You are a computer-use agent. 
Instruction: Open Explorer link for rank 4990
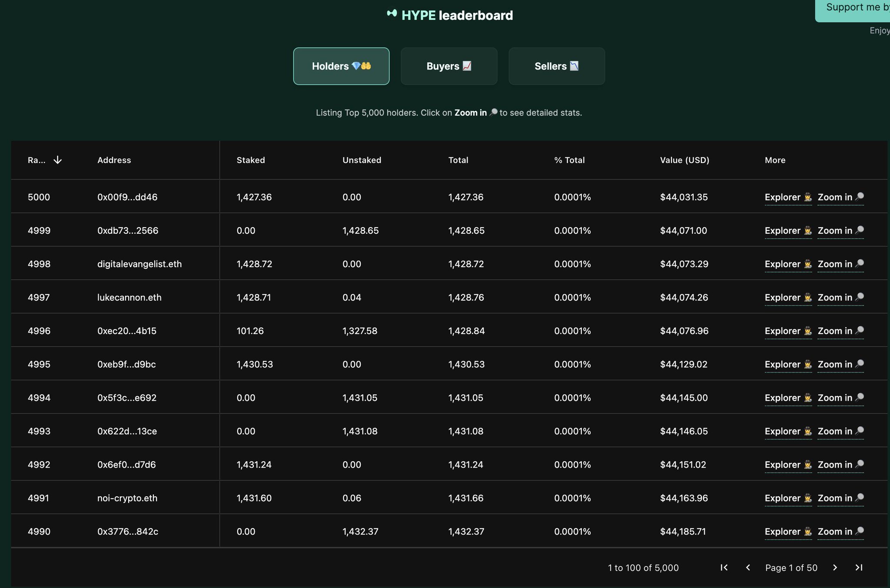(782, 532)
